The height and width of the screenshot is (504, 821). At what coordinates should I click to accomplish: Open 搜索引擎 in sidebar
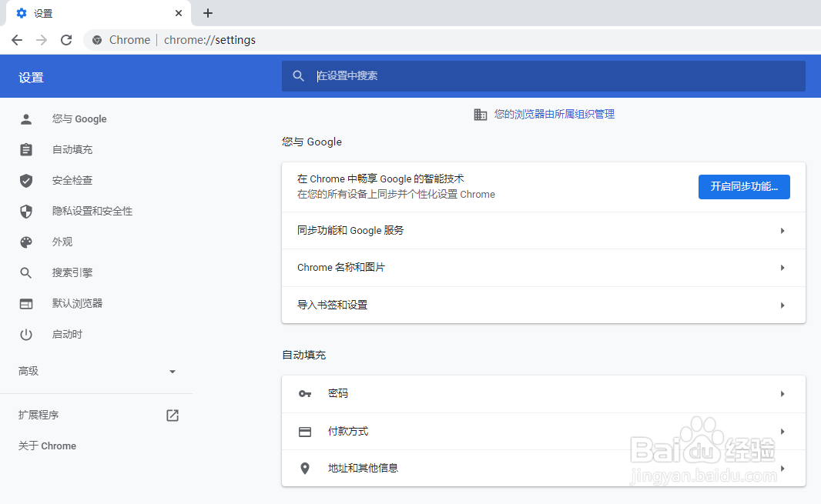pos(72,272)
